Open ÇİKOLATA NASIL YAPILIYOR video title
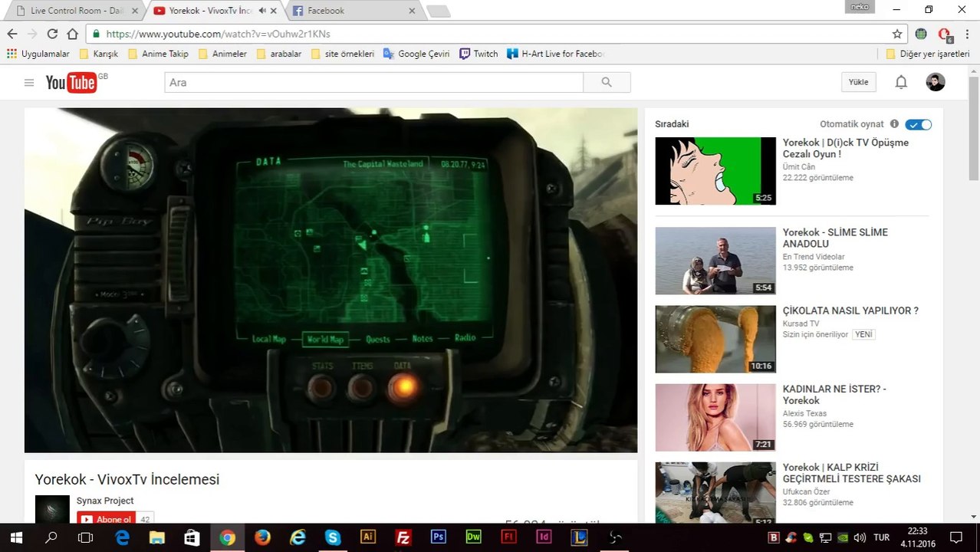 tap(850, 310)
